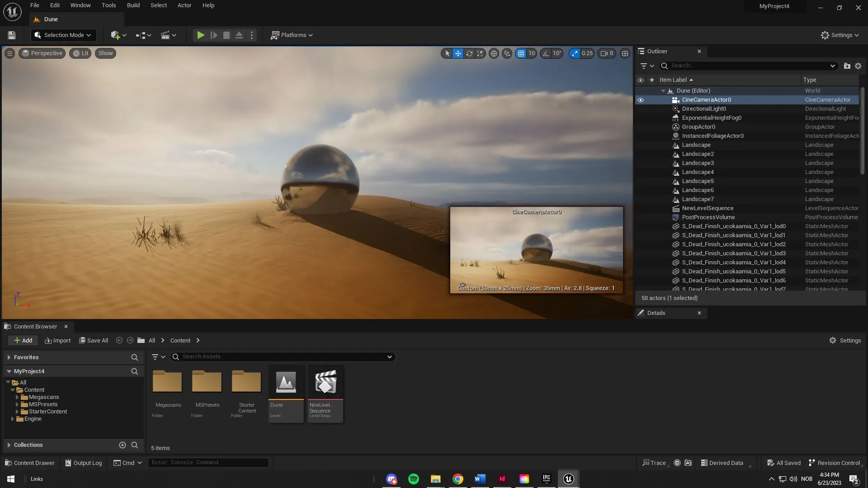Screen dimensions: 868x488
Task: Open the Platforms menu
Action: point(292,35)
